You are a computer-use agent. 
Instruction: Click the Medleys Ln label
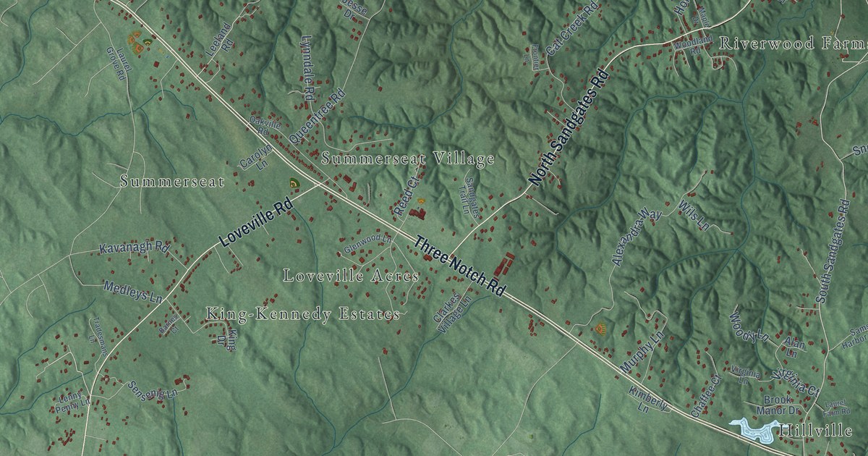[133, 291]
